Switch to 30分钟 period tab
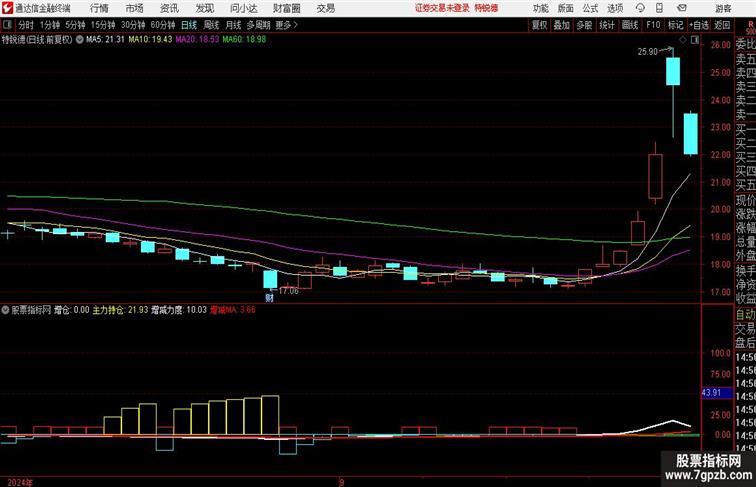The image size is (756, 487). [x=133, y=25]
